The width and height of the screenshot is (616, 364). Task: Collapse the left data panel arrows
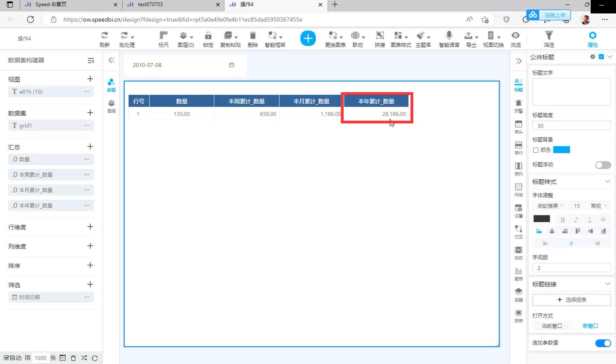(111, 60)
